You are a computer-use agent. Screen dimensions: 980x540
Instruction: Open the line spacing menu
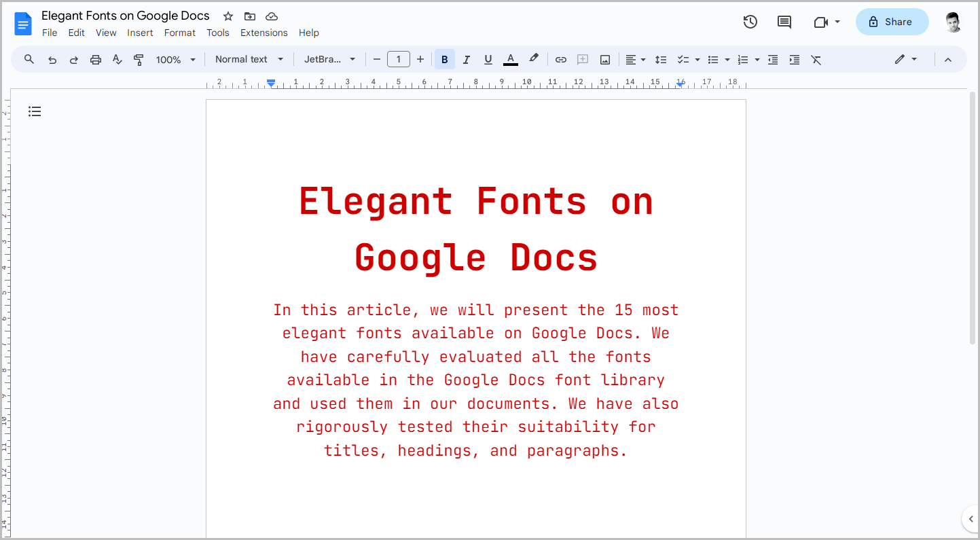coord(661,59)
